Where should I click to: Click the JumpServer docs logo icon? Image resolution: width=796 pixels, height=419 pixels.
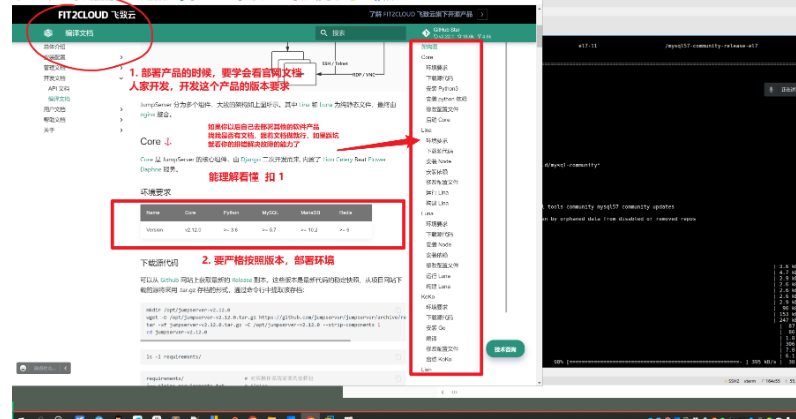coord(48,33)
